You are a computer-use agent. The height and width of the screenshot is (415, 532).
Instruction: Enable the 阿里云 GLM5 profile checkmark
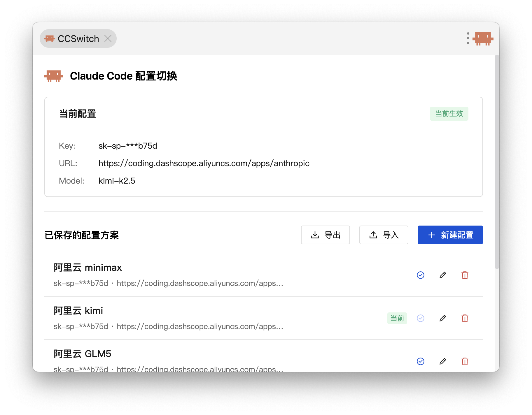pos(421,361)
